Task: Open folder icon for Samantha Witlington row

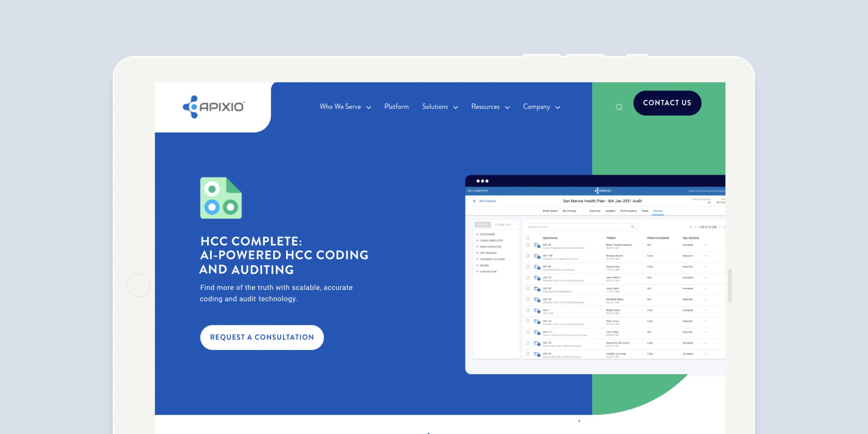Action: click(537, 344)
